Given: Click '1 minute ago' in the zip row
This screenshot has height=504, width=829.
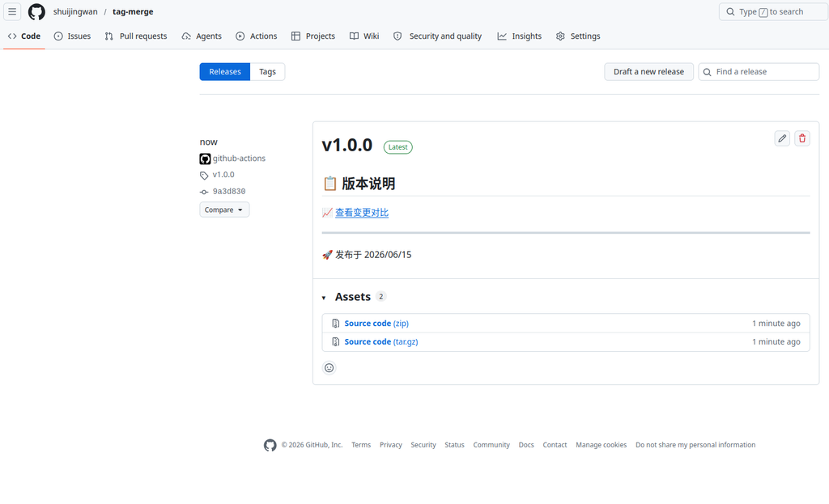Looking at the screenshot, I should (776, 324).
